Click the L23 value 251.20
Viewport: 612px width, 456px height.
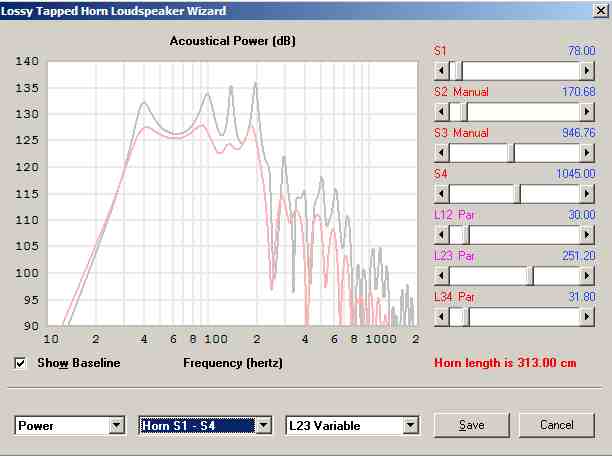[x=579, y=256]
